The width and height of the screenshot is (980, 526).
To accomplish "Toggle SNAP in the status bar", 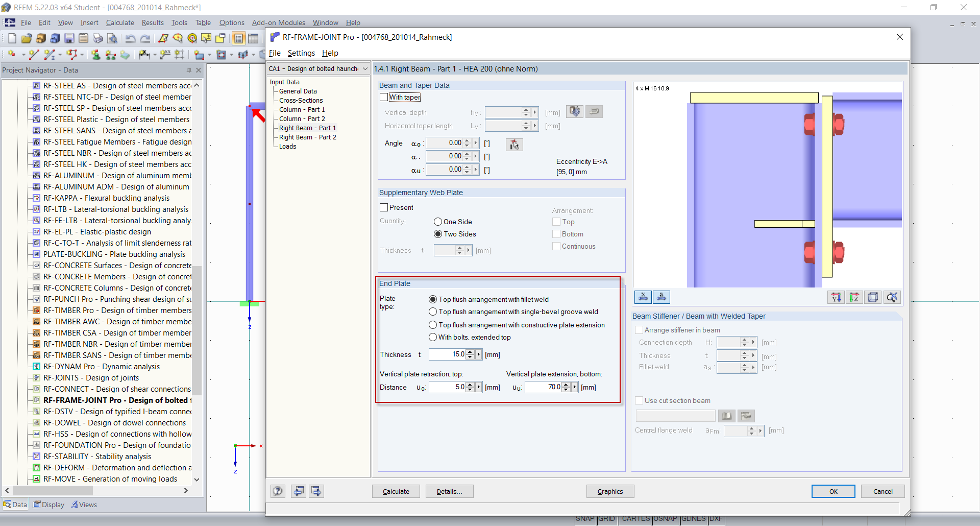I will point(585,519).
